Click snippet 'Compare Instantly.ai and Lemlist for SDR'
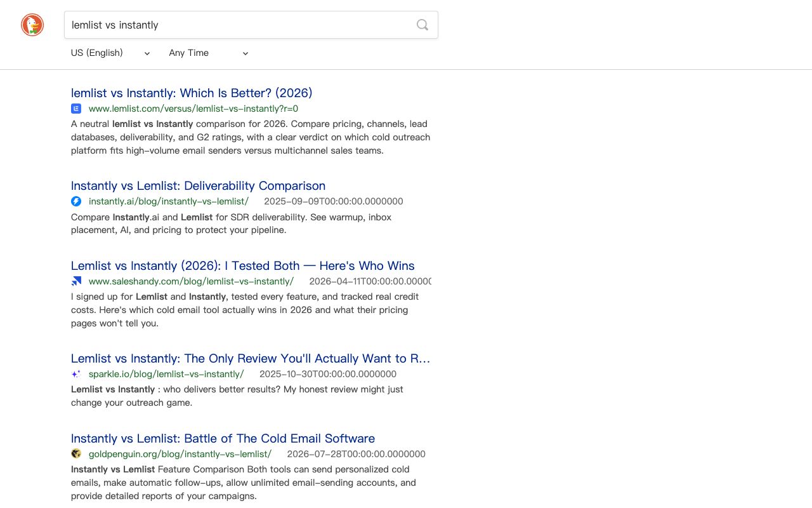The width and height of the screenshot is (812, 508). pyautogui.click(x=231, y=224)
